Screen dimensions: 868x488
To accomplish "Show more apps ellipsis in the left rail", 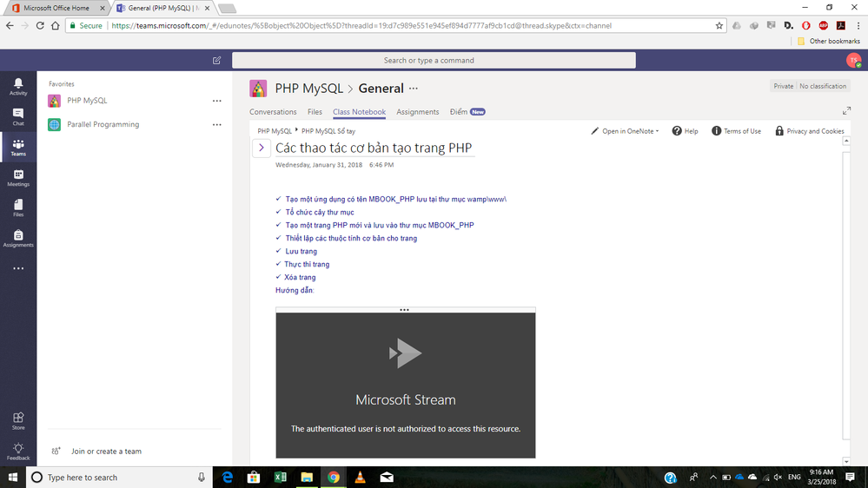I will 18,268.
